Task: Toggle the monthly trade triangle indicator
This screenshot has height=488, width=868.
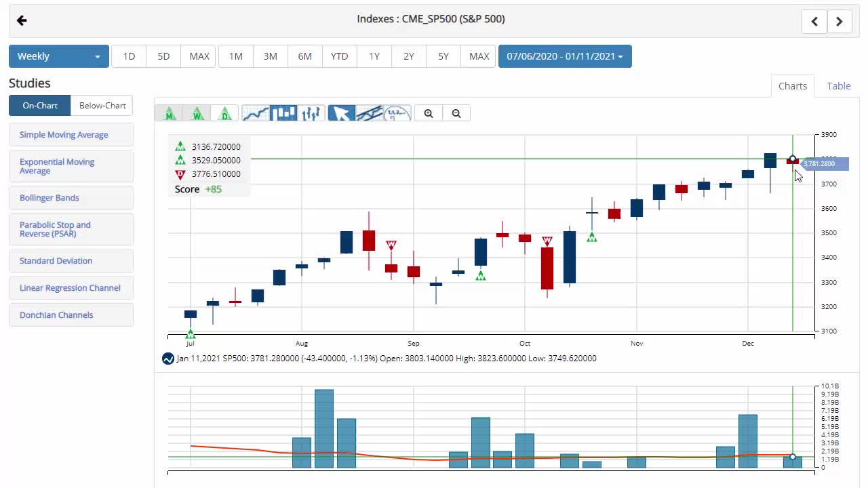Action: tap(170, 113)
